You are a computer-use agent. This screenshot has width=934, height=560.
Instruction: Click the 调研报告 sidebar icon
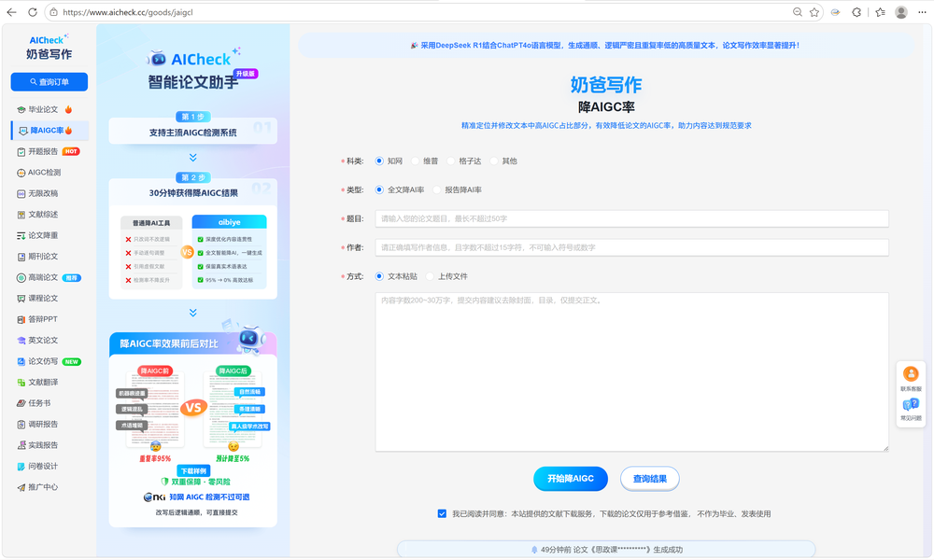[x=21, y=425]
